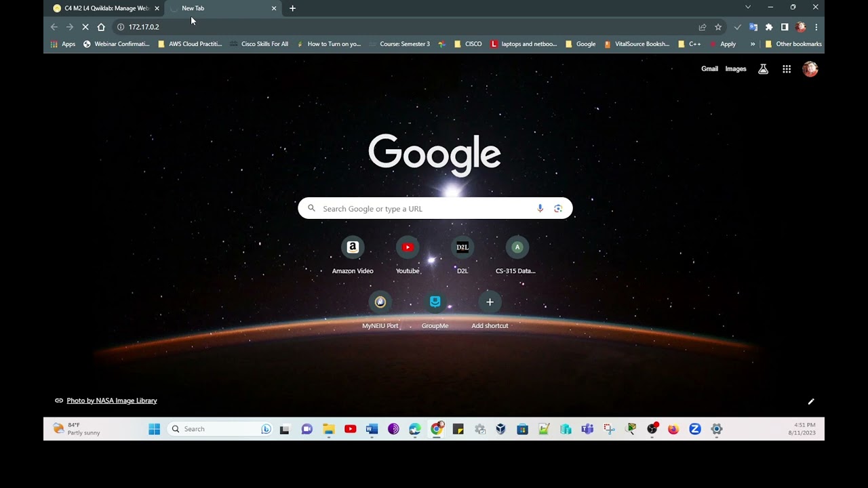The height and width of the screenshot is (488, 868).
Task: Go to the Chrome home page
Action: pyautogui.click(x=101, y=27)
